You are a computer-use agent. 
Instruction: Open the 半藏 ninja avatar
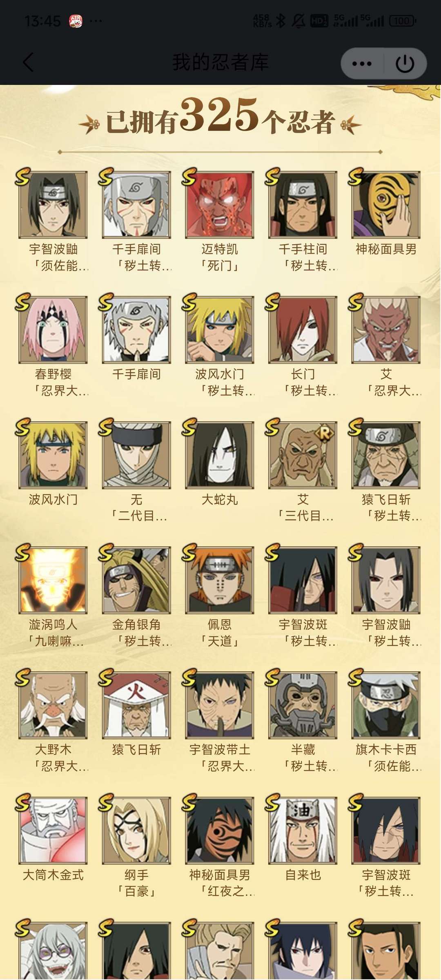(303, 705)
